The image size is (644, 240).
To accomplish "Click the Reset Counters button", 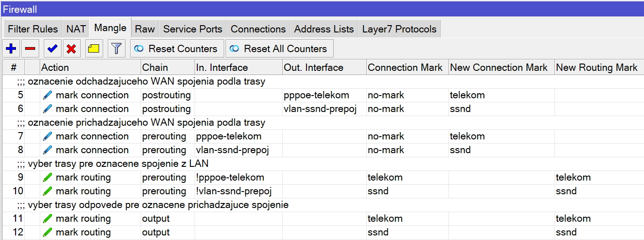I will 177,48.
